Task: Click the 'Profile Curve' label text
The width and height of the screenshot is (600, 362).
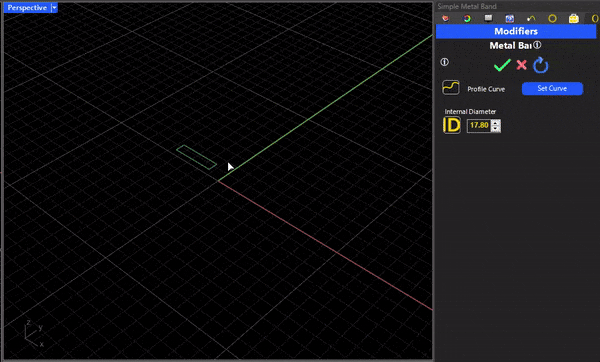Action: click(486, 89)
